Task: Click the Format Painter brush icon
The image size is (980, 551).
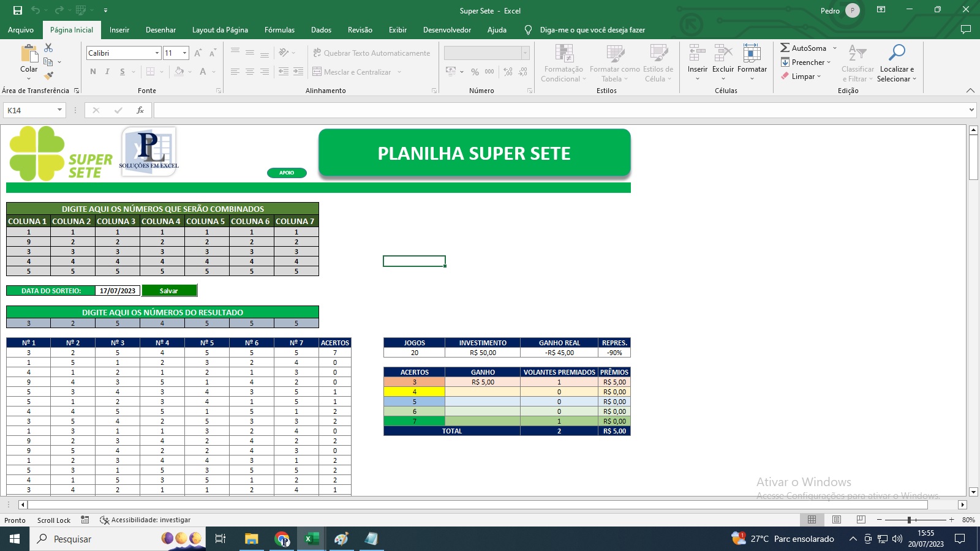Action: (48, 76)
